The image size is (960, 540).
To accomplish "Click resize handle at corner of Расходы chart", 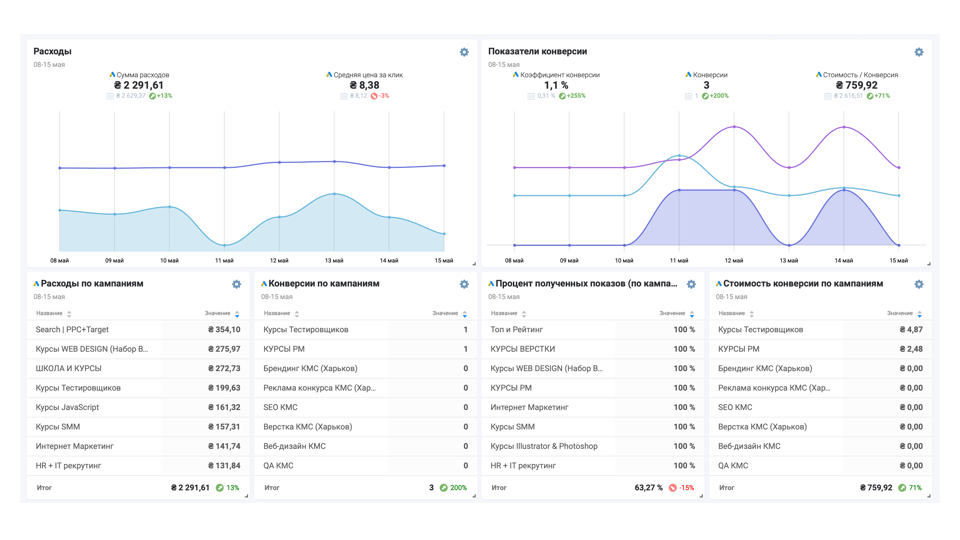I will coord(474,263).
